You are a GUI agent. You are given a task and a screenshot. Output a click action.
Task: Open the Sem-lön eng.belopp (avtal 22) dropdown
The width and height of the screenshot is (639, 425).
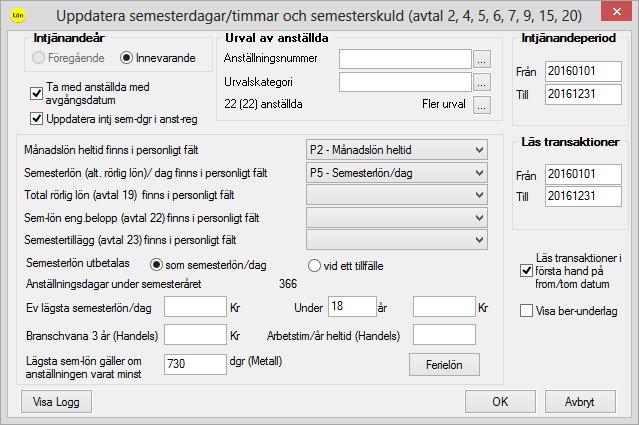click(397, 218)
